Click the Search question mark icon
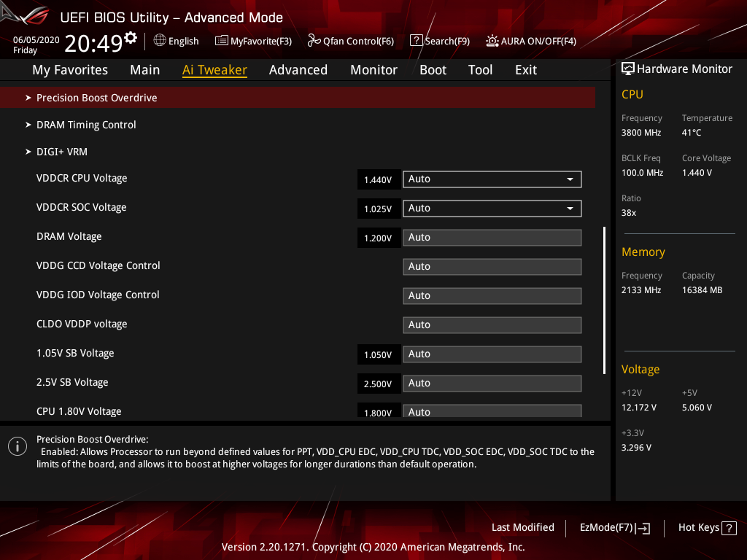The image size is (747, 560). pos(416,41)
